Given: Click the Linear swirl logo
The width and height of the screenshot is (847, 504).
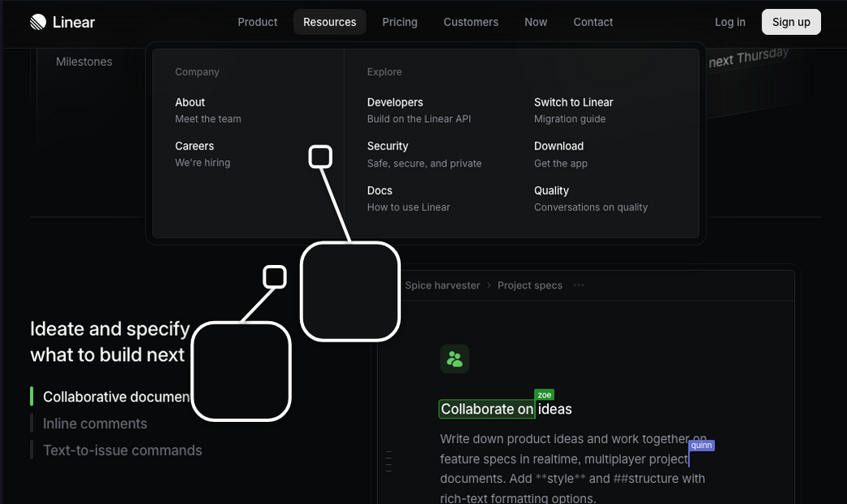Looking at the screenshot, I should [37, 21].
